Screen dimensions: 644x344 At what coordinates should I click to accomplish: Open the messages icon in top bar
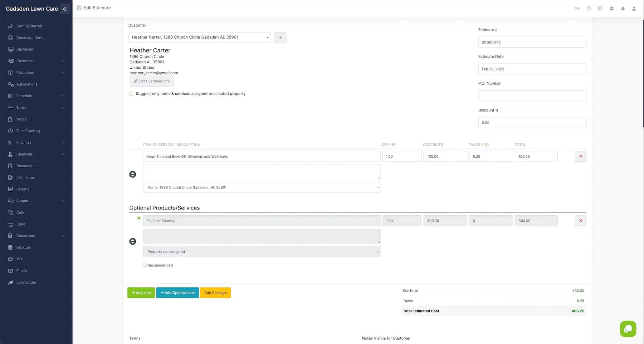(x=600, y=9)
